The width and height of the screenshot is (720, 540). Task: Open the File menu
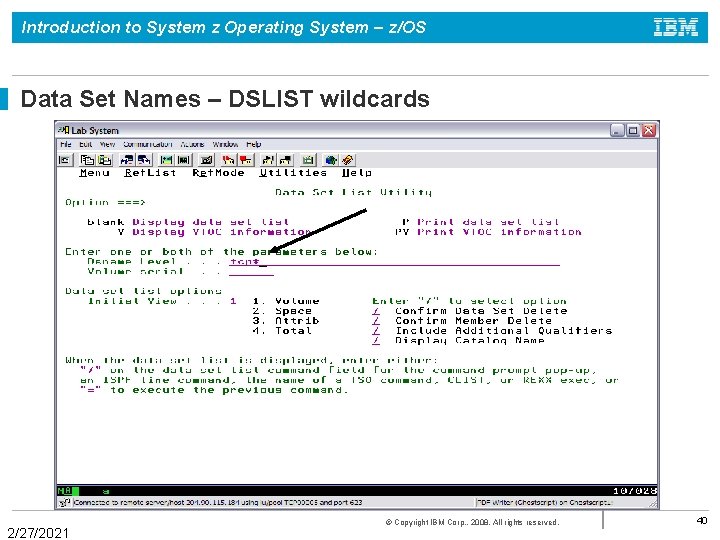(66, 144)
